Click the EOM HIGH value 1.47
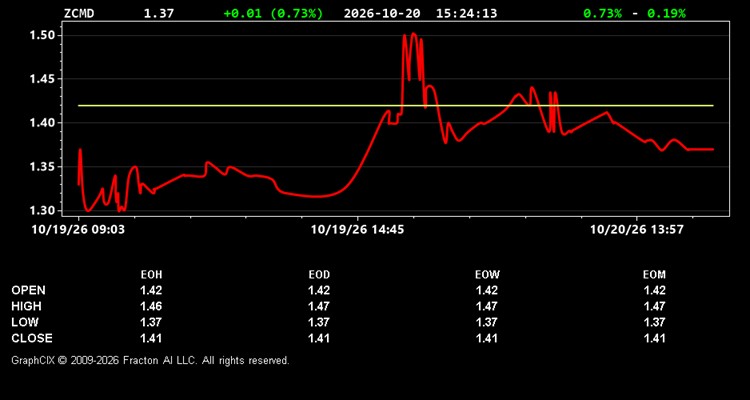This screenshot has height=400, width=750. pos(654,306)
